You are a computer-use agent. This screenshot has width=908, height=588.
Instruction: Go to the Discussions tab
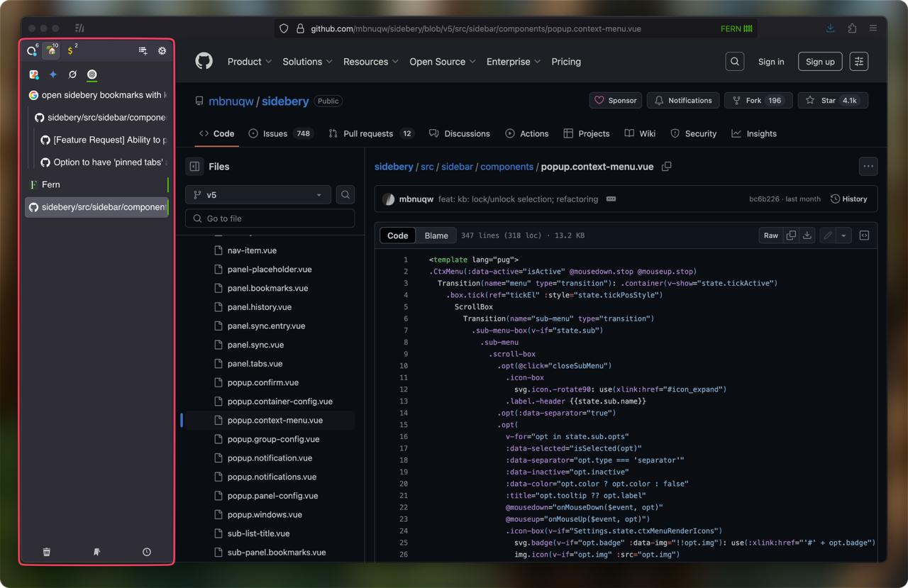(460, 133)
